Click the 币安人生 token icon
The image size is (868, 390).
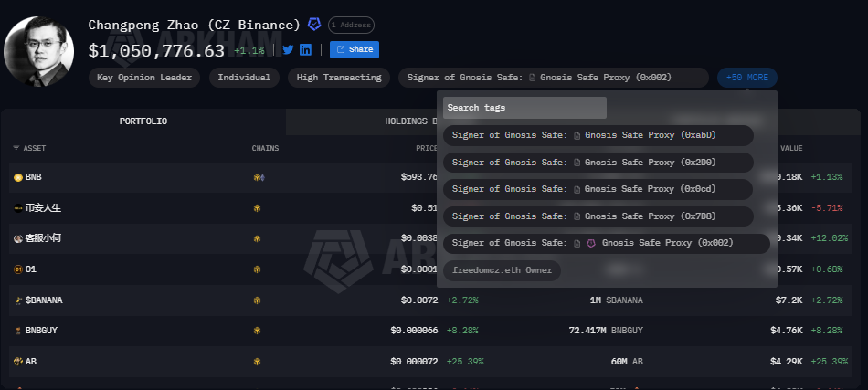click(17, 208)
